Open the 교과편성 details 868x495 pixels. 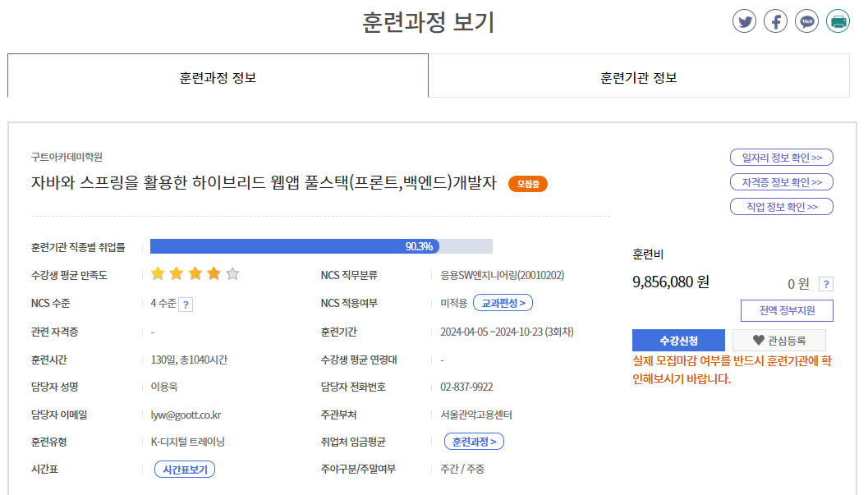(503, 303)
